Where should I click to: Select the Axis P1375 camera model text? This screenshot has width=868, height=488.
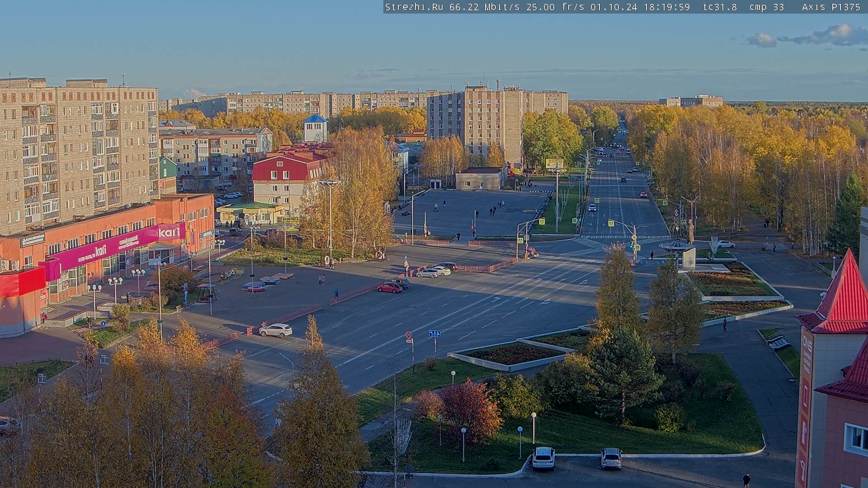pos(831,7)
